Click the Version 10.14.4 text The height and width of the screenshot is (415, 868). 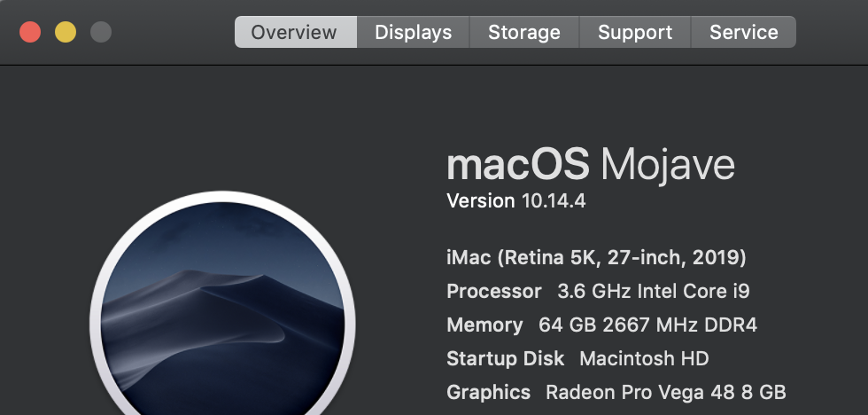click(x=515, y=201)
